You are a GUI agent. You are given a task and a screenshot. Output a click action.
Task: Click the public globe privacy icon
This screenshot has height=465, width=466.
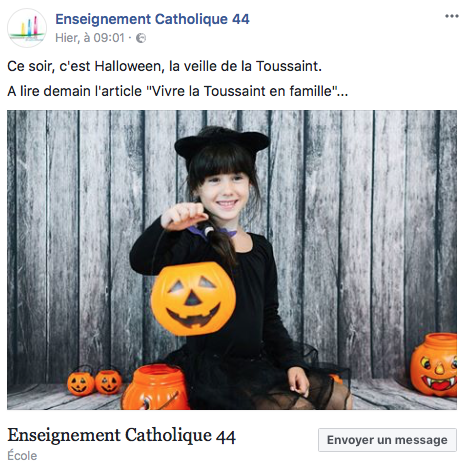[141, 38]
